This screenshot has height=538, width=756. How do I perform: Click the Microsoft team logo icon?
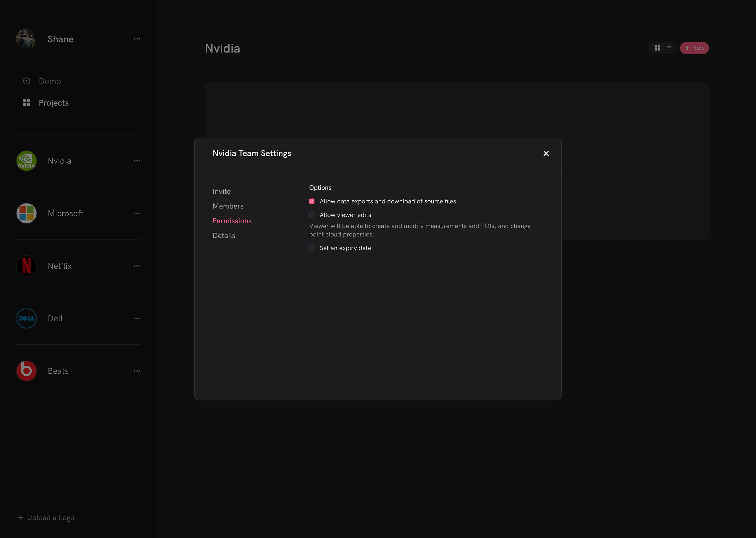(26, 213)
